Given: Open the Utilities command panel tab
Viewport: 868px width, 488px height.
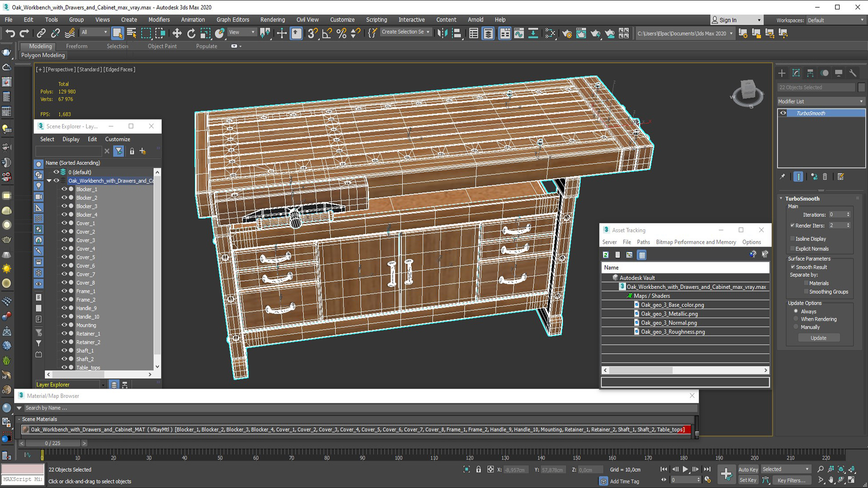Looking at the screenshot, I should coord(853,73).
